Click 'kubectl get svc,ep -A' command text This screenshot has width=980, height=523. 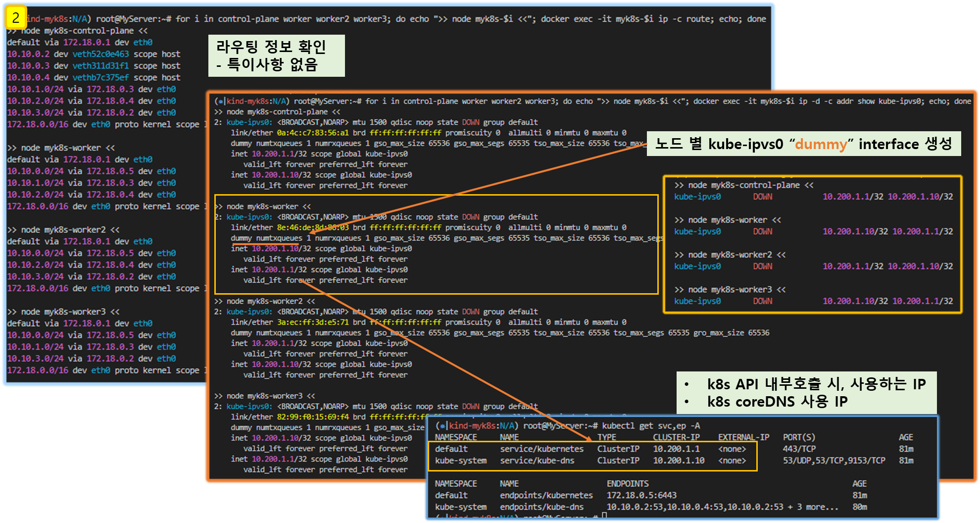click(x=651, y=426)
